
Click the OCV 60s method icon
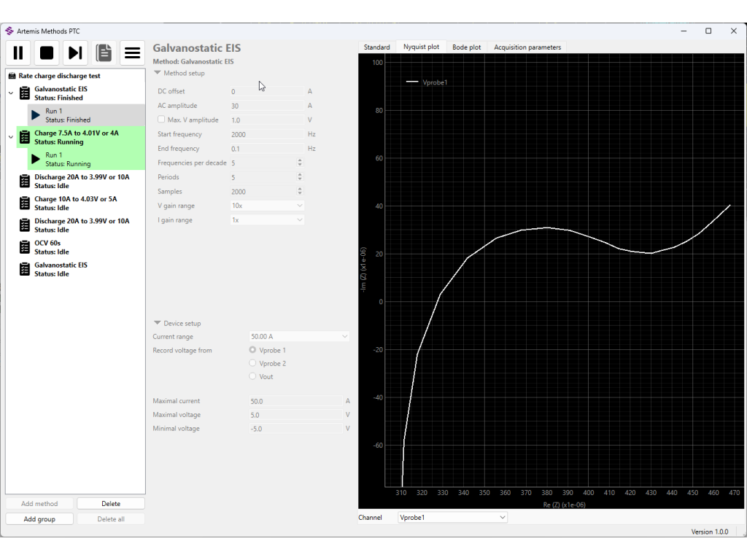[x=24, y=247]
